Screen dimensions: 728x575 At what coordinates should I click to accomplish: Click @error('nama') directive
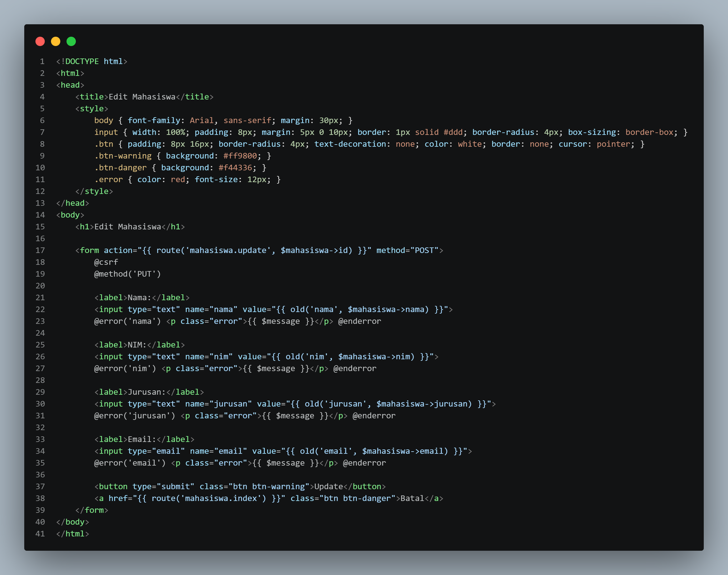[x=127, y=322]
